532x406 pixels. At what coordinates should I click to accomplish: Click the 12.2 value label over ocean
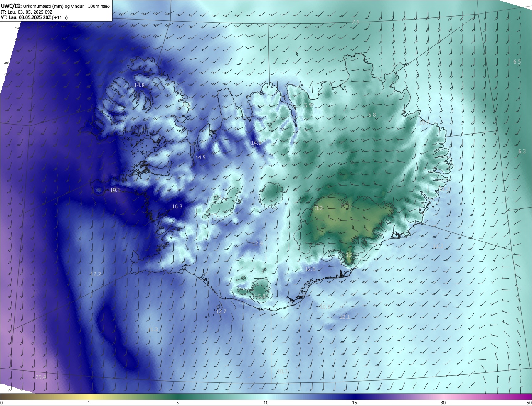click(96, 274)
